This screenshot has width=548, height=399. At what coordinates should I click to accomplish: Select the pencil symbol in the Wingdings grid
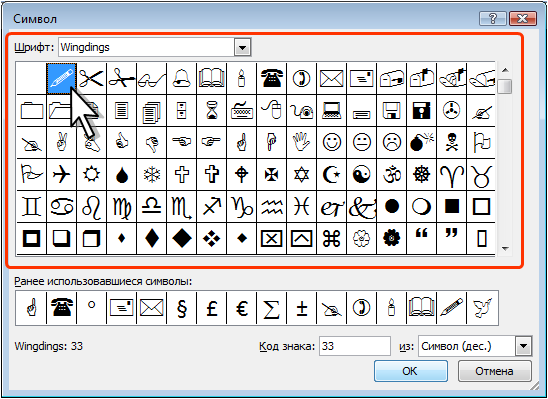tap(62, 79)
